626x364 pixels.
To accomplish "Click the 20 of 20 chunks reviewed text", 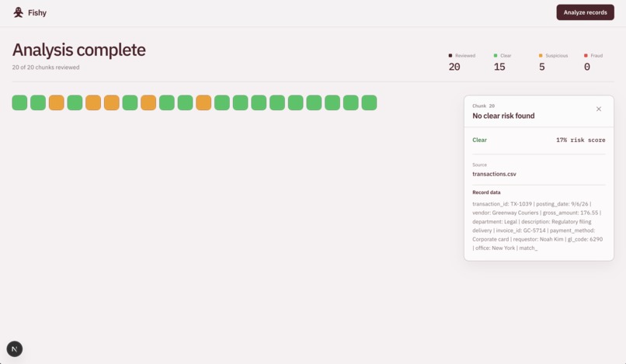I will coord(46,67).
